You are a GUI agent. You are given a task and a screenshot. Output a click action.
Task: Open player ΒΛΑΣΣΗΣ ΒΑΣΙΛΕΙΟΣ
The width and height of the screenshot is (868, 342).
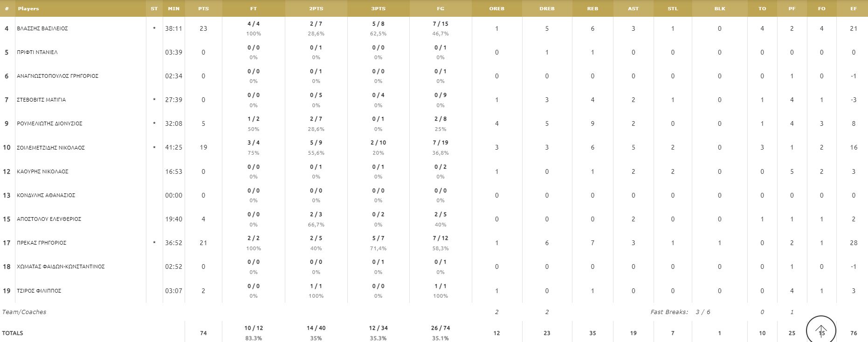[42, 28]
